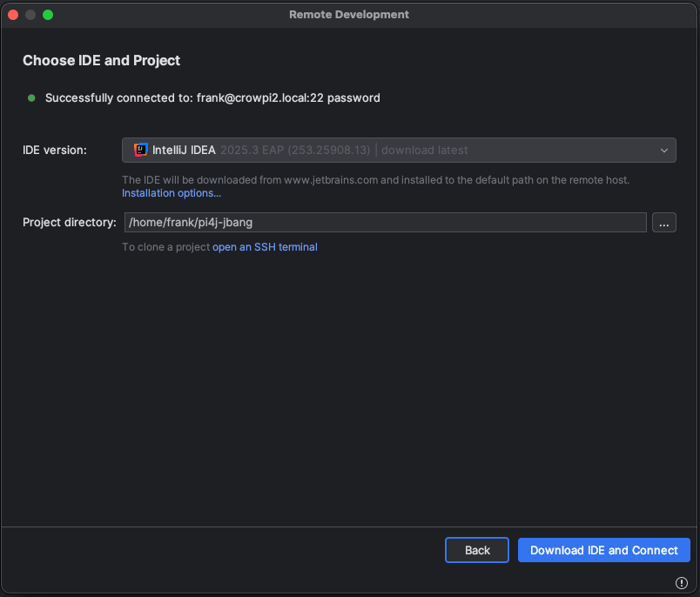Click the "Remote Development" window title

[x=349, y=15]
